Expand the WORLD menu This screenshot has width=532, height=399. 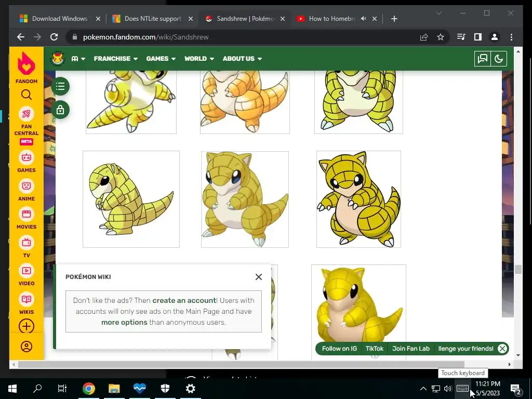coord(199,59)
